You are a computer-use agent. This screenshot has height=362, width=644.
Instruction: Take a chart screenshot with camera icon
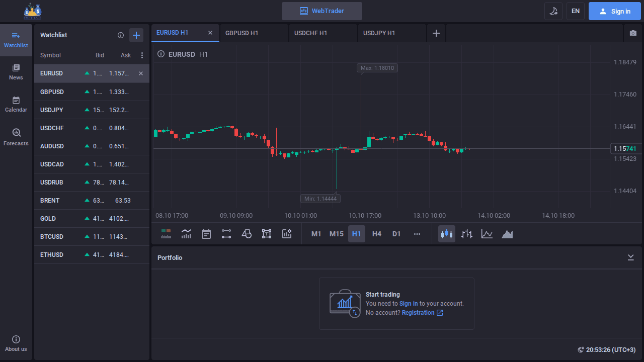[x=633, y=33]
